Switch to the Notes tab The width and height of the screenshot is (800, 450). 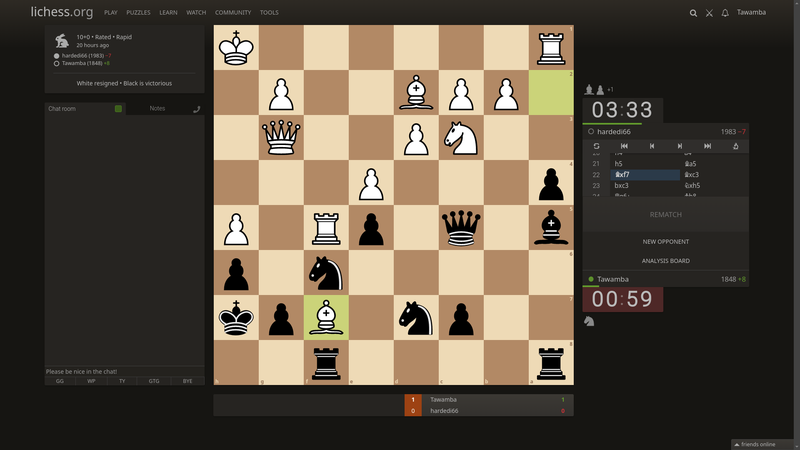point(157,108)
